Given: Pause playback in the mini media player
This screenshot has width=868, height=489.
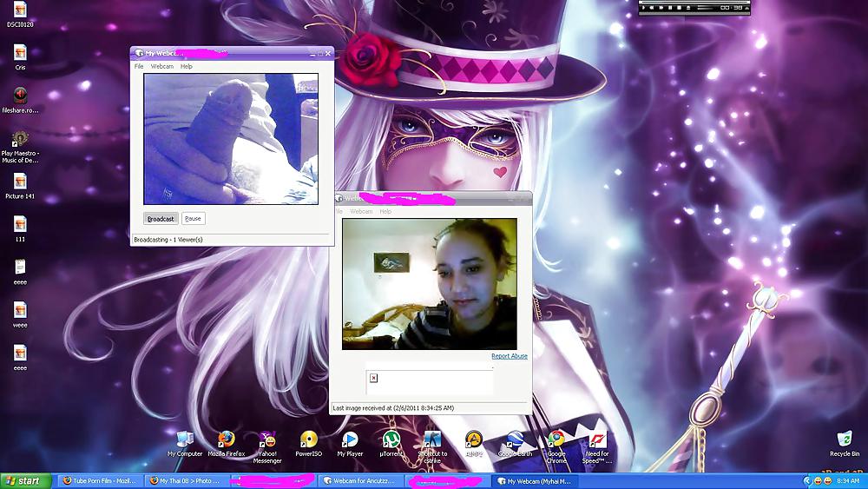Looking at the screenshot, I should (670, 8).
